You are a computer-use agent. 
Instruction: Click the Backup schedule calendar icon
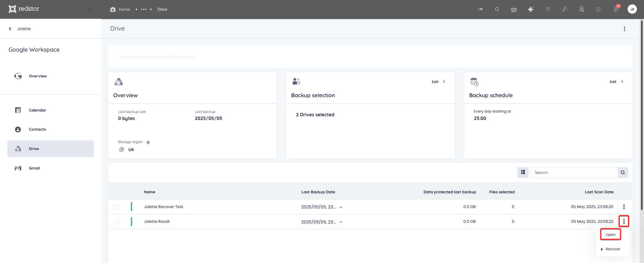[x=474, y=81]
